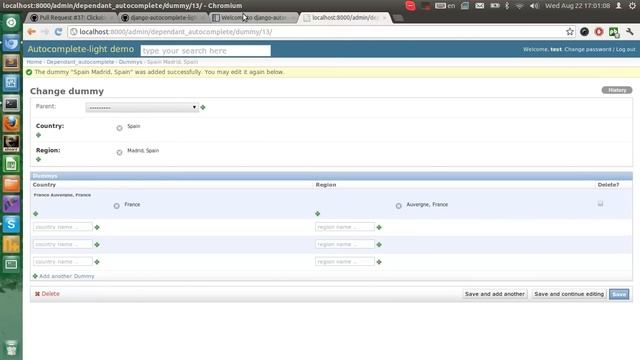Click plus next to first empty country name field
Image resolution: width=640 pixels, height=360 pixels.
97,227
